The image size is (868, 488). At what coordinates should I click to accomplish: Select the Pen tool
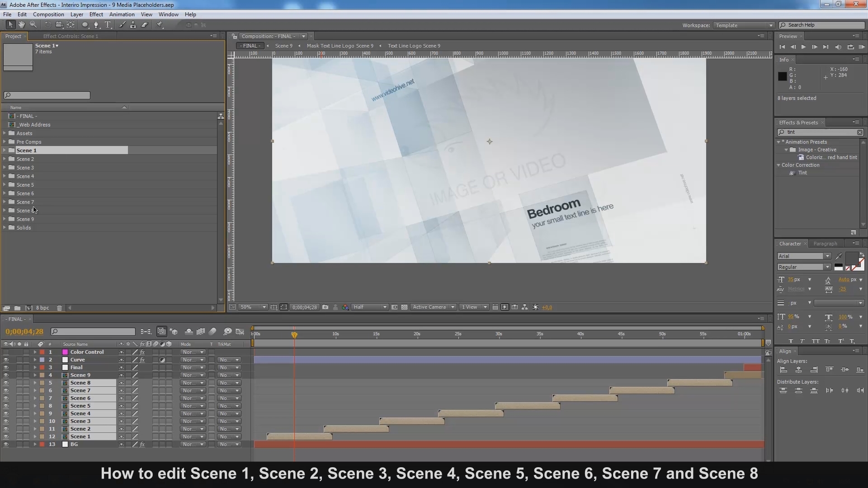tap(96, 25)
